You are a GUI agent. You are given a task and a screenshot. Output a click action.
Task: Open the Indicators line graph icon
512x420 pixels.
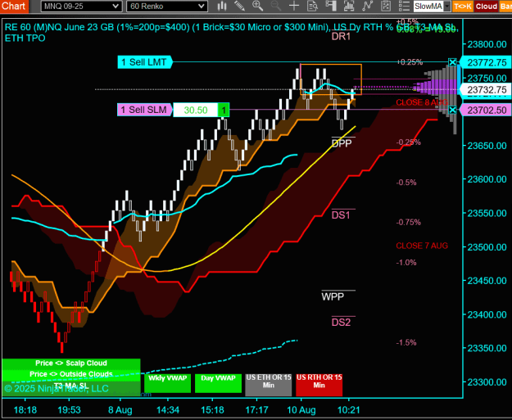367,6
